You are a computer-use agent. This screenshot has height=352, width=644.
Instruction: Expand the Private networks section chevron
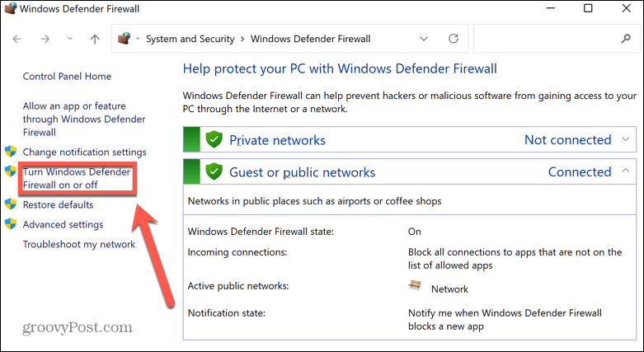[x=626, y=139]
